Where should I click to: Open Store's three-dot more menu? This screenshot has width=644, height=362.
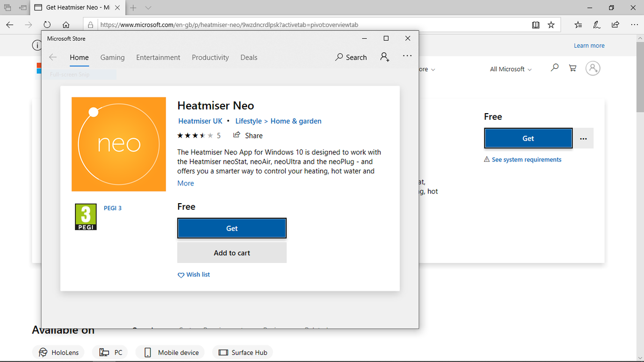click(x=408, y=57)
